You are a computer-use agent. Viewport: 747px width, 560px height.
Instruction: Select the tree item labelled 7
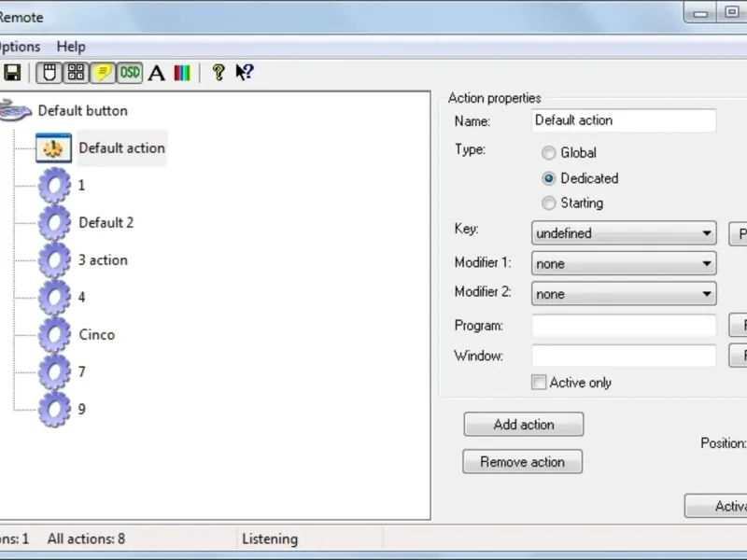(82, 371)
